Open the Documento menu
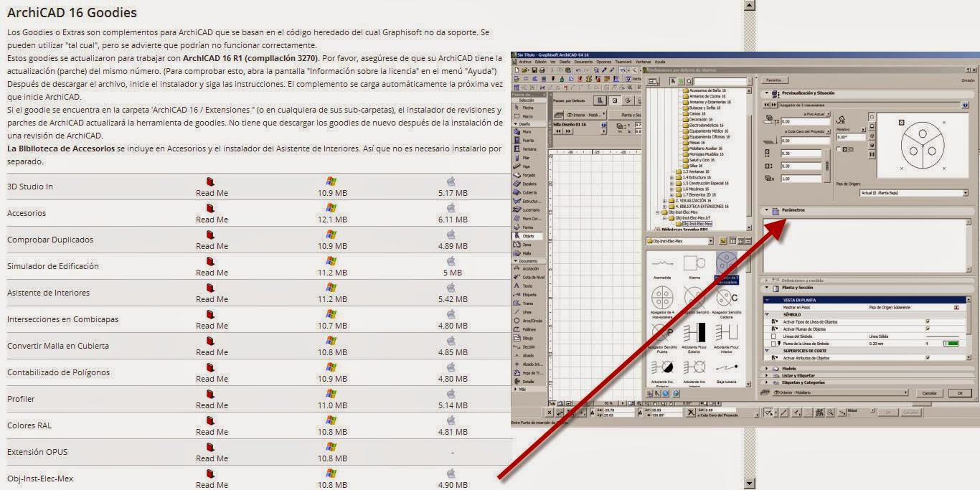Image resolution: width=980 pixels, height=490 pixels. [x=583, y=62]
